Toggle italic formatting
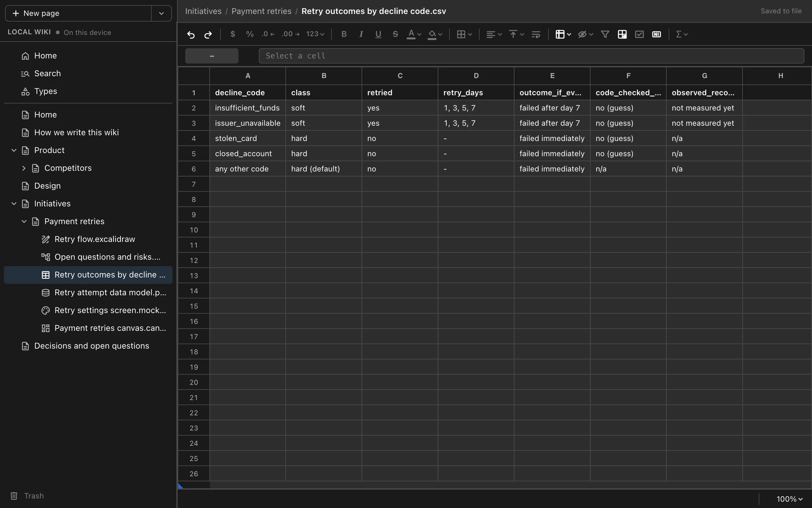Screen dimensions: 812x508 coord(361,34)
